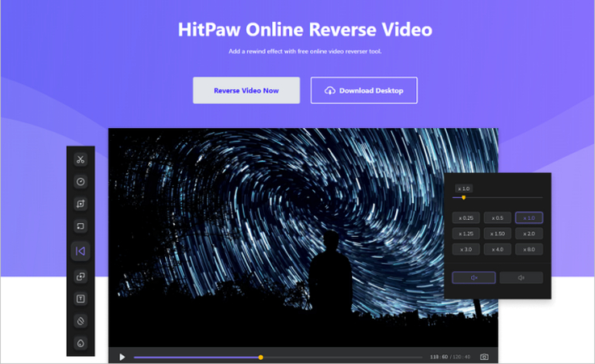Take a snapshot with camera icon
The height and width of the screenshot is (364, 595).
point(484,357)
